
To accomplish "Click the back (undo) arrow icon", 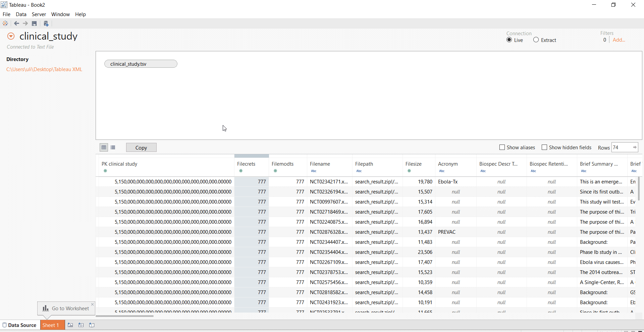I will coord(16,23).
